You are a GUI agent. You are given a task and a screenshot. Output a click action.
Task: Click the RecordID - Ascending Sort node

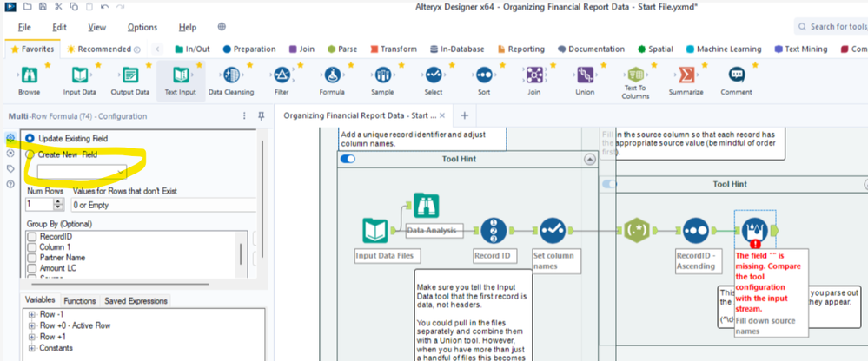[x=695, y=231]
